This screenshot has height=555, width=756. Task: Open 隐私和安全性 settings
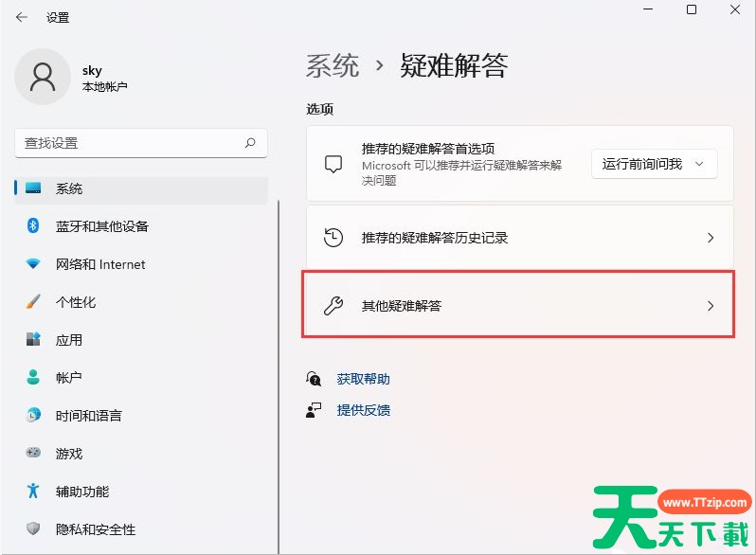click(x=141, y=529)
